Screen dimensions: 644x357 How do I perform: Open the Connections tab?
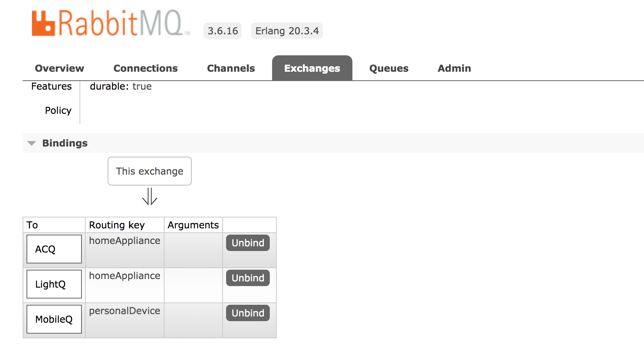(145, 68)
